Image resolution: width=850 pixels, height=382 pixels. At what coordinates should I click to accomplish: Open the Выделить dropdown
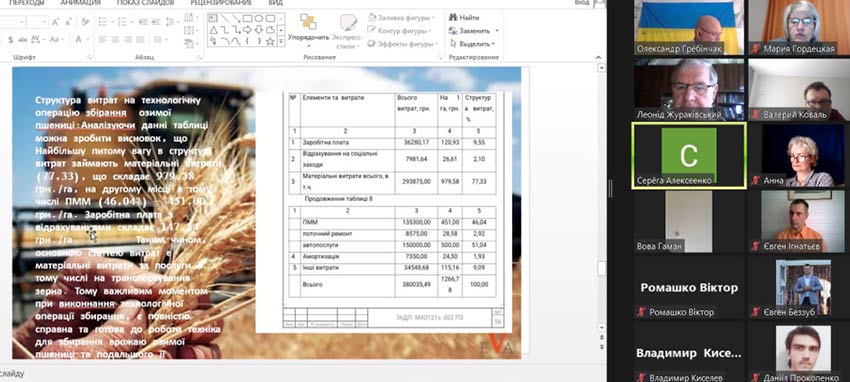click(472, 44)
